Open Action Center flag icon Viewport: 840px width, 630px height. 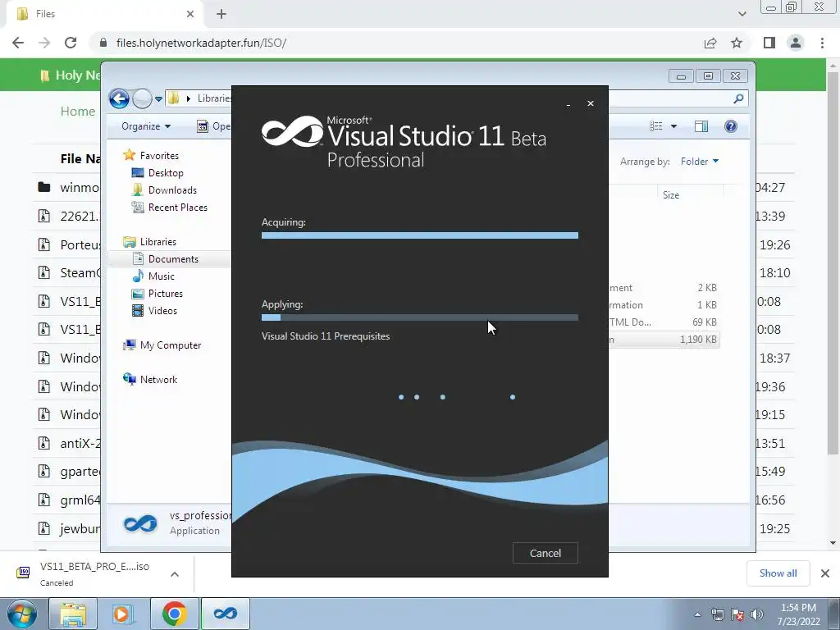[737, 615]
